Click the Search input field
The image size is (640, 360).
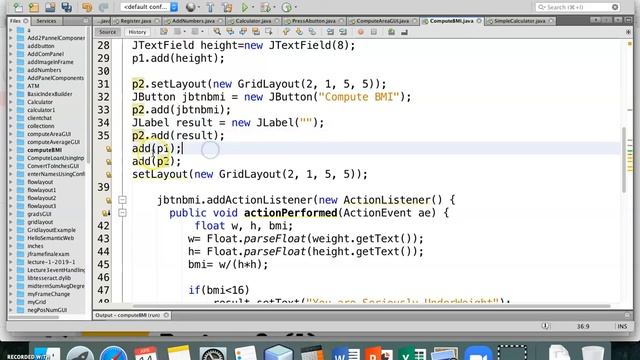click(578, 7)
